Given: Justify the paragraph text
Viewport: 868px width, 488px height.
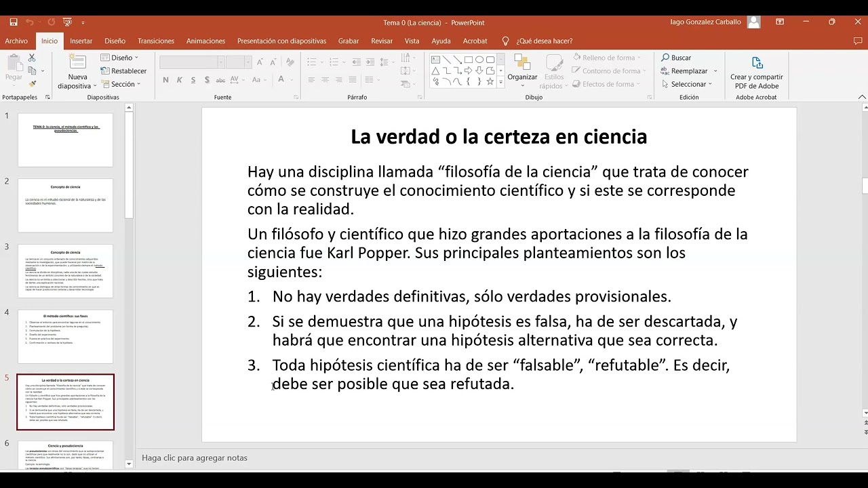Looking at the screenshot, I should point(353,80).
